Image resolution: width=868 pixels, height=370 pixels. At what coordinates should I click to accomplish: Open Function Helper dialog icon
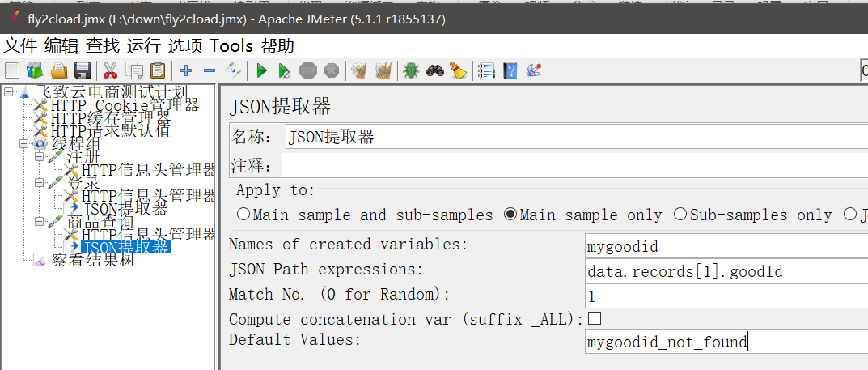click(x=486, y=70)
